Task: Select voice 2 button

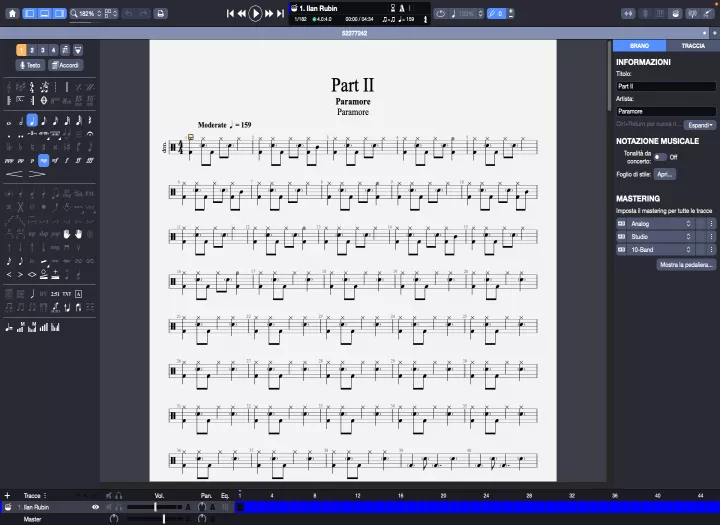Action: coord(32,50)
